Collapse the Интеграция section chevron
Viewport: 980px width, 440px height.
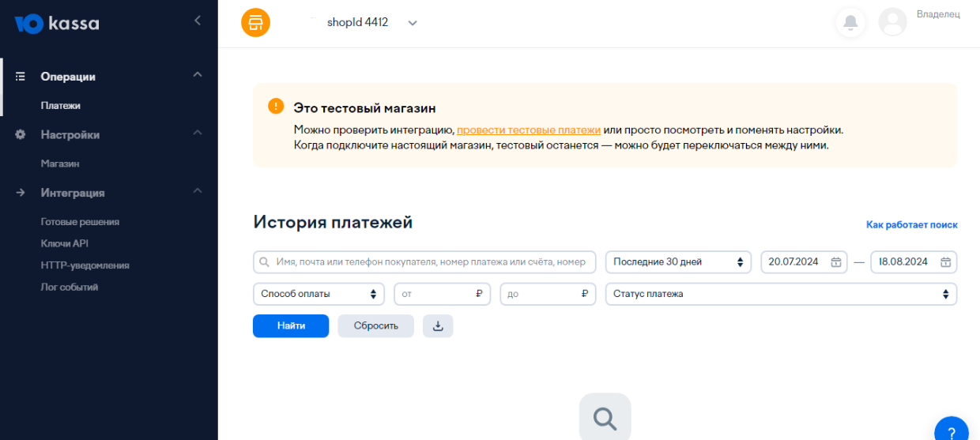(x=198, y=190)
